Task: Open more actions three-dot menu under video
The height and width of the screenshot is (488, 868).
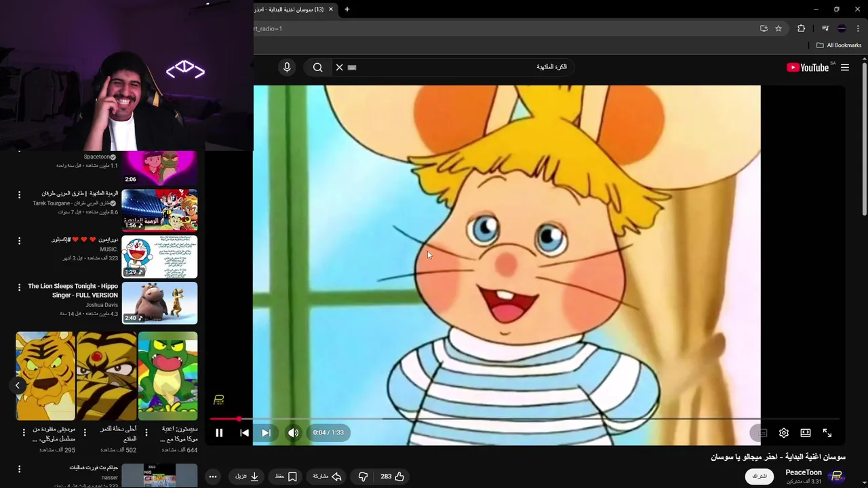Action: click(x=213, y=476)
